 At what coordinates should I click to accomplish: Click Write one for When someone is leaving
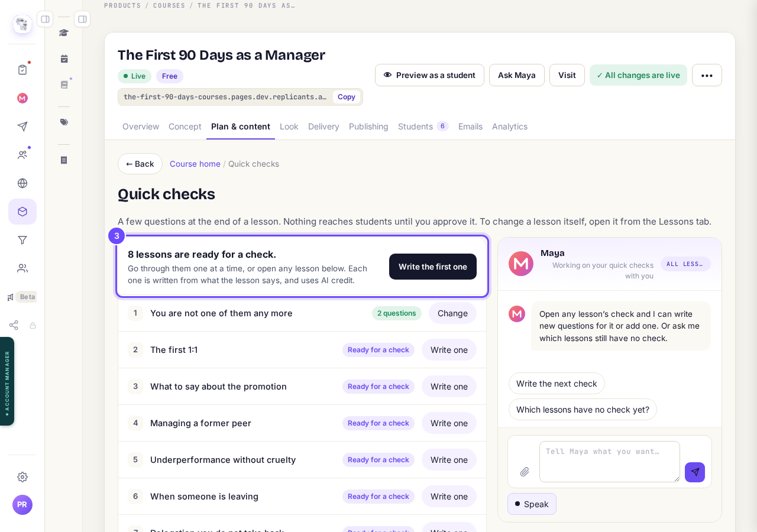tap(449, 497)
